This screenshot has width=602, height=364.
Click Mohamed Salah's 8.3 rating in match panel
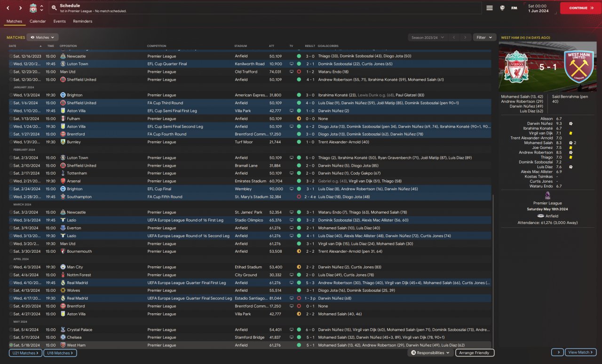point(559,143)
